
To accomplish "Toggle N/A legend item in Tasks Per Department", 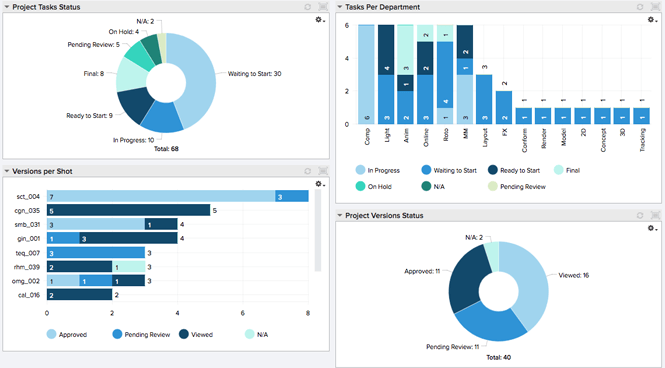I will point(433,186).
